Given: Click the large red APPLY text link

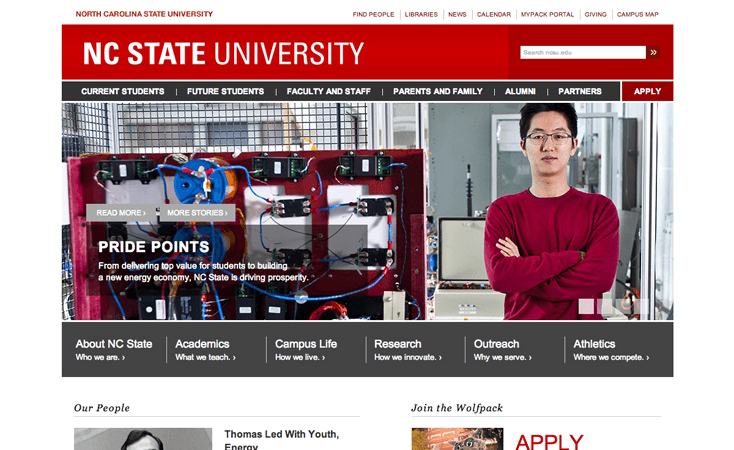Looking at the screenshot, I should [x=549, y=442].
